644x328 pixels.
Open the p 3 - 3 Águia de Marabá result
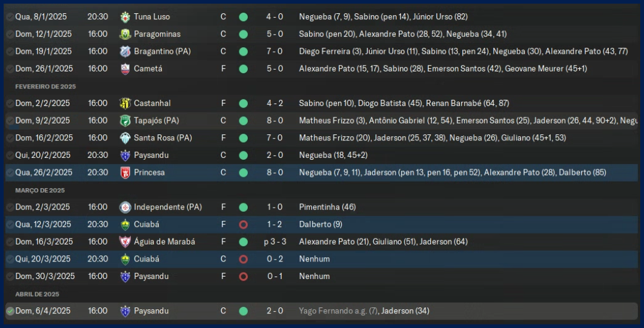click(273, 241)
